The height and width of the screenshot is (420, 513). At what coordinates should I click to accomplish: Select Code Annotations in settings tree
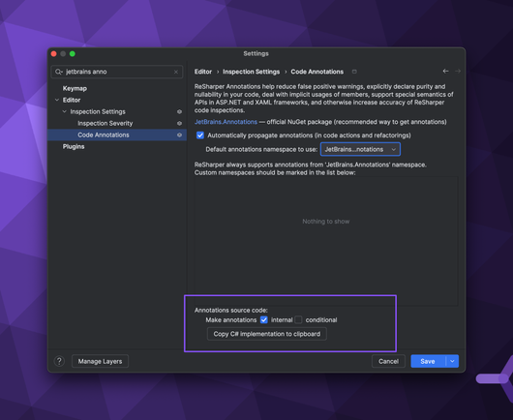[x=104, y=135]
